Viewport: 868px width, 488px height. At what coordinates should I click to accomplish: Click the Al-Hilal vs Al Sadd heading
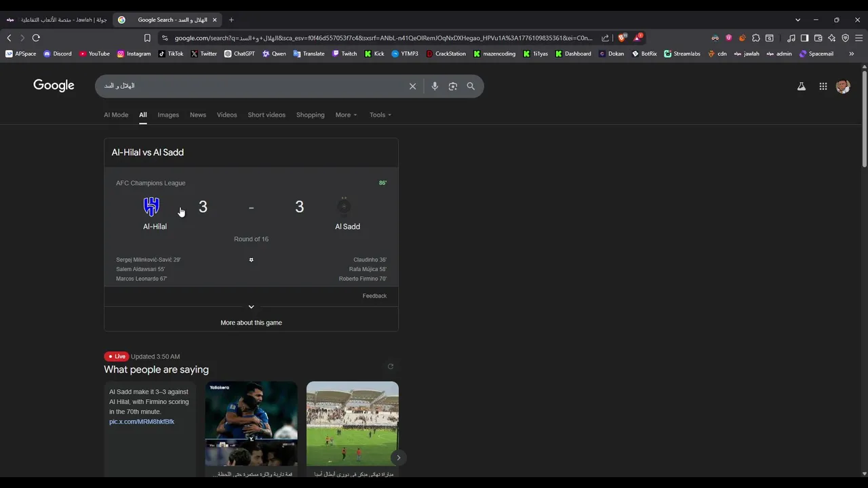click(148, 152)
